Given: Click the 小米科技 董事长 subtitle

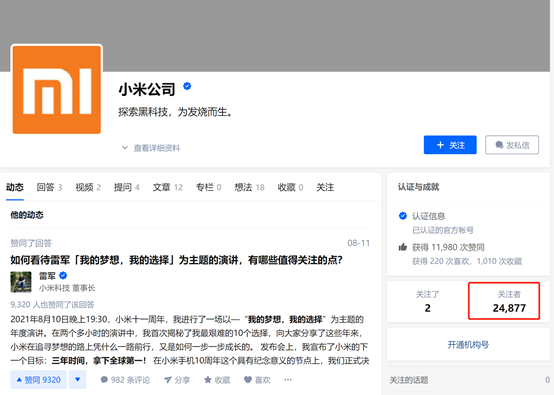Looking at the screenshot, I should click(67, 288).
